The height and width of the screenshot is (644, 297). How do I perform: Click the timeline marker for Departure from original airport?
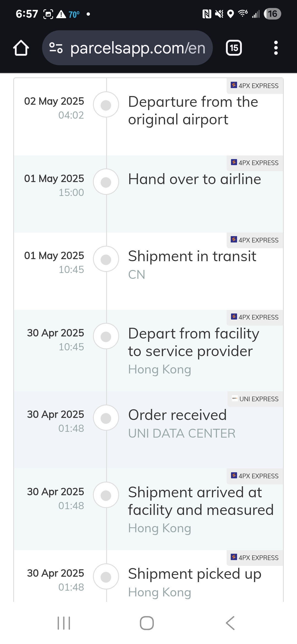106,105
